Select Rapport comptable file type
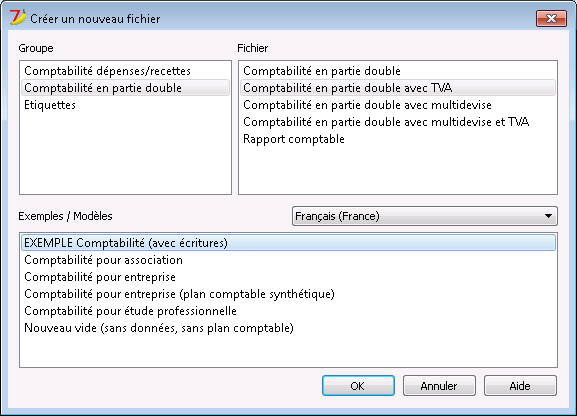 [x=398, y=139]
